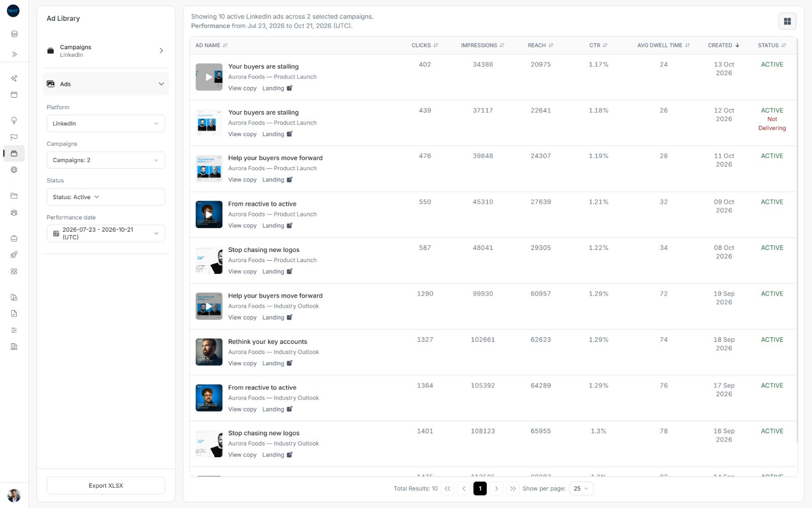Sort table by CTR column
This screenshot has height=508, width=812.
(598, 45)
